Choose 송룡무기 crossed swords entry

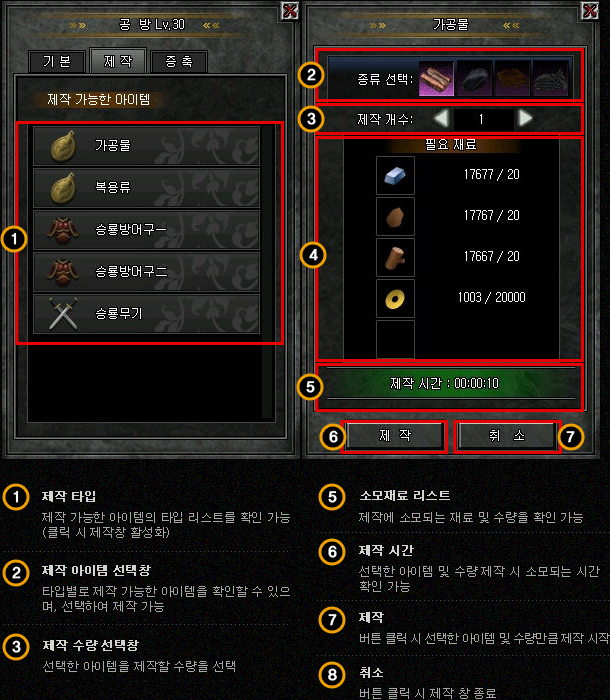[146, 314]
